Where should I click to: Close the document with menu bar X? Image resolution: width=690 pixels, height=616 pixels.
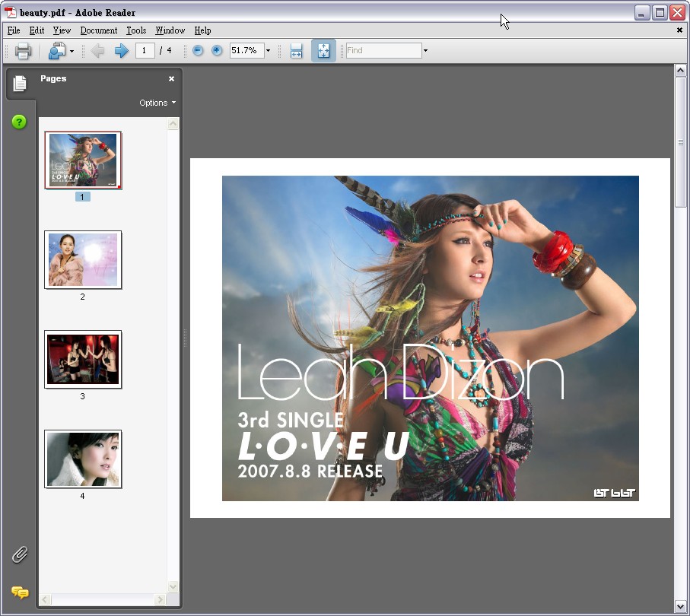(679, 30)
